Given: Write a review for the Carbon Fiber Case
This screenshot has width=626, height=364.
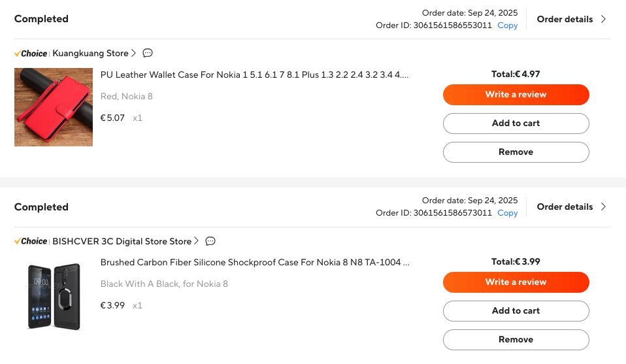Looking at the screenshot, I should [x=516, y=282].
